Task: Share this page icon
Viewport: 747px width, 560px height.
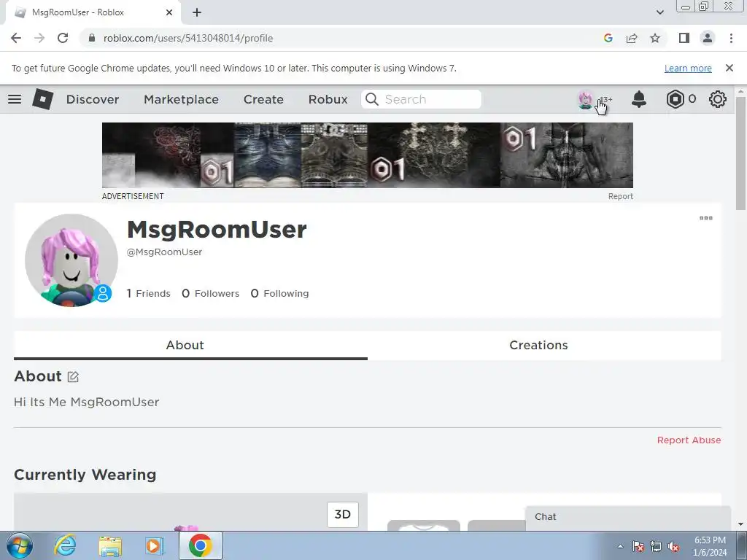Action: pyautogui.click(x=632, y=38)
